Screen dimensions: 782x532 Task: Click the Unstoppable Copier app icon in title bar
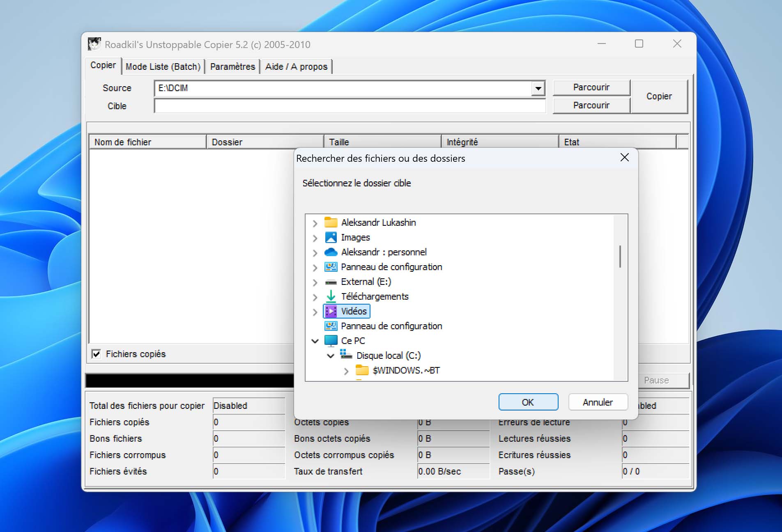click(94, 44)
